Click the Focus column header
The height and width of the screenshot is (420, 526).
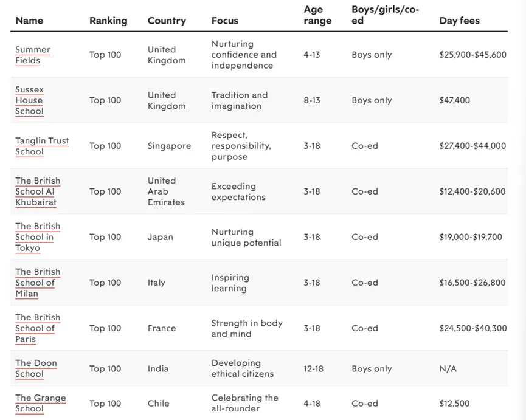(225, 21)
